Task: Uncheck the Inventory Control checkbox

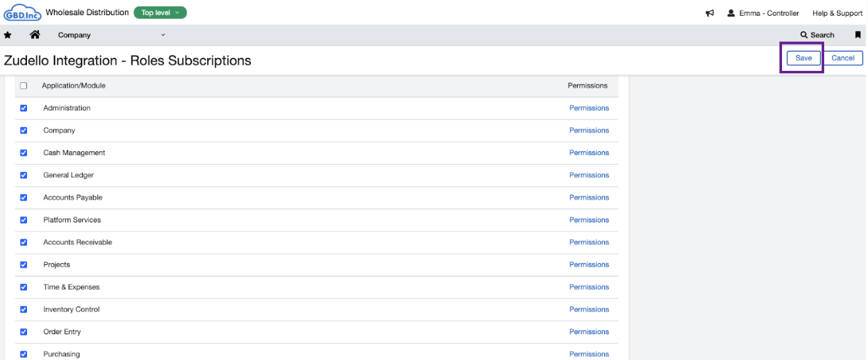Action: [x=24, y=309]
